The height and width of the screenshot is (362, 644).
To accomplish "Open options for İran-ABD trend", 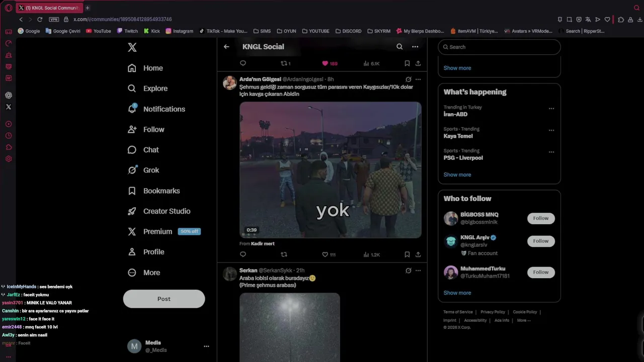I will pyautogui.click(x=551, y=109).
